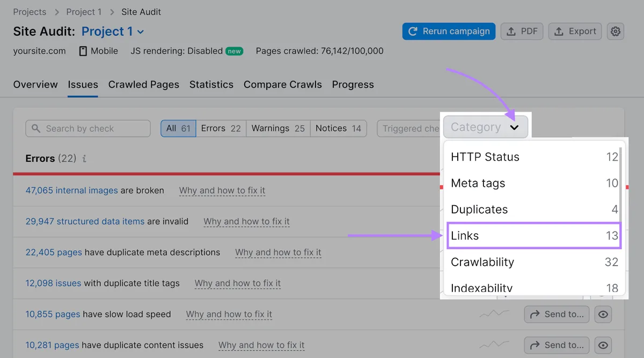Click the yoursite.com domain text
Viewport: 644px width, 358px height.
[x=40, y=51]
